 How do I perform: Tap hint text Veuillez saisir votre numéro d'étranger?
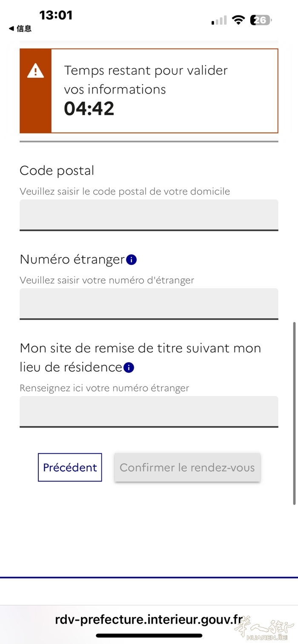coord(107,281)
